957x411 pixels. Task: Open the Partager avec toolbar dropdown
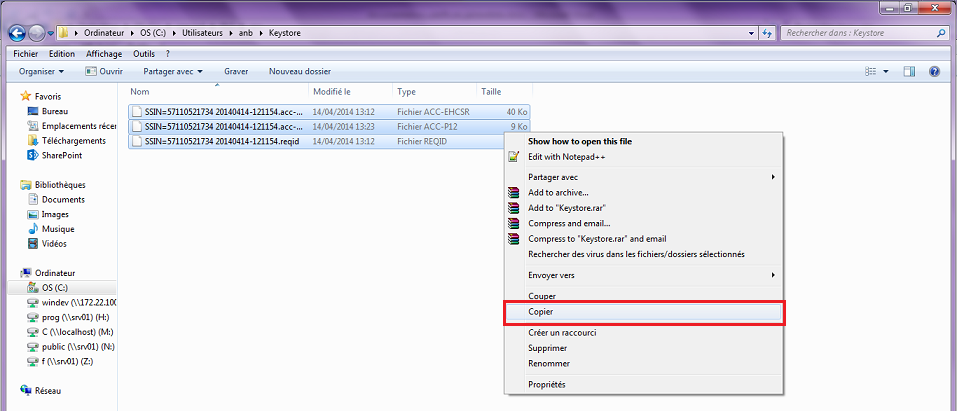173,71
